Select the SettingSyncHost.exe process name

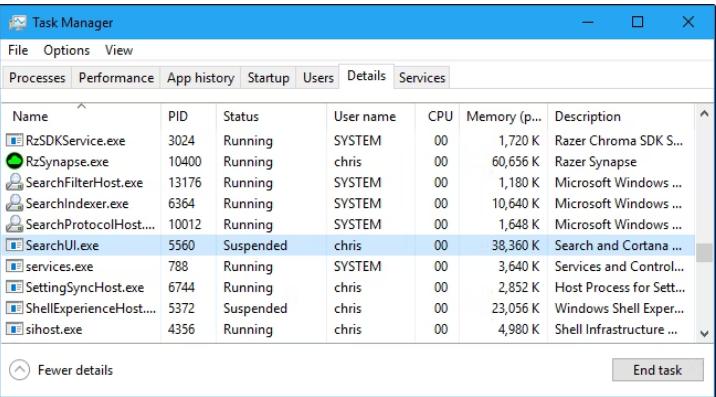click(84, 288)
